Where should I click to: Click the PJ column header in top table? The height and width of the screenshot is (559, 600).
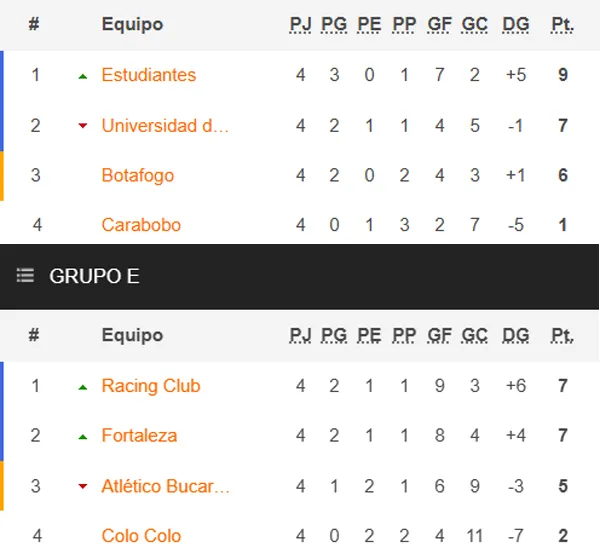click(301, 25)
